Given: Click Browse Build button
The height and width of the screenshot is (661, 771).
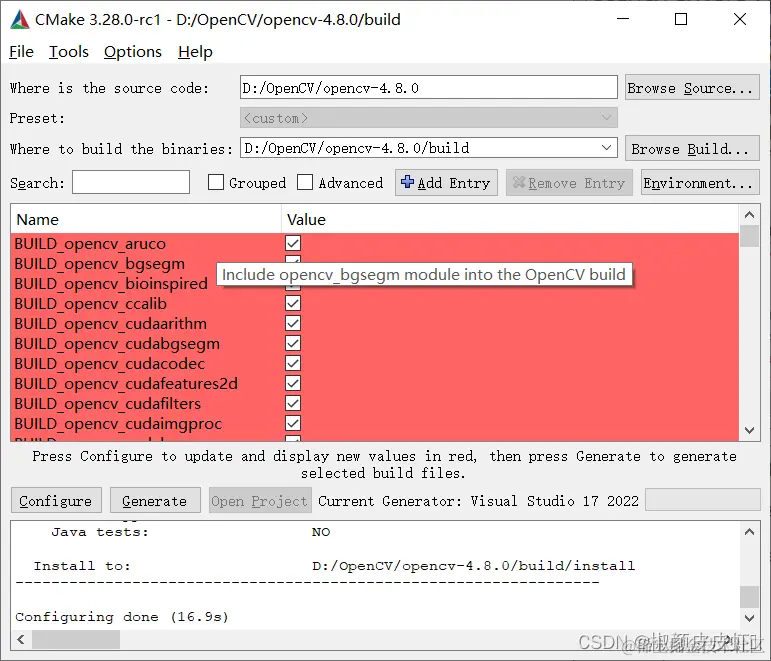Looking at the screenshot, I should pos(692,149).
